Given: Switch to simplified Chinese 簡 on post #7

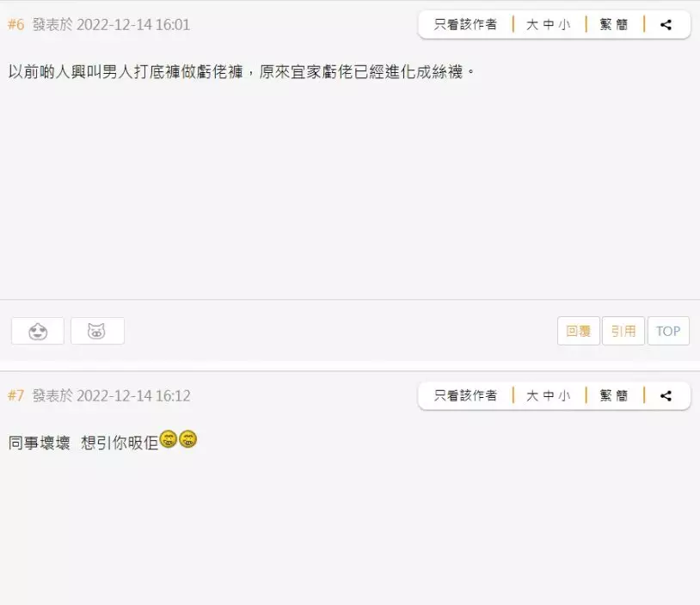Looking at the screenshot, I should (x=623, y=396).
